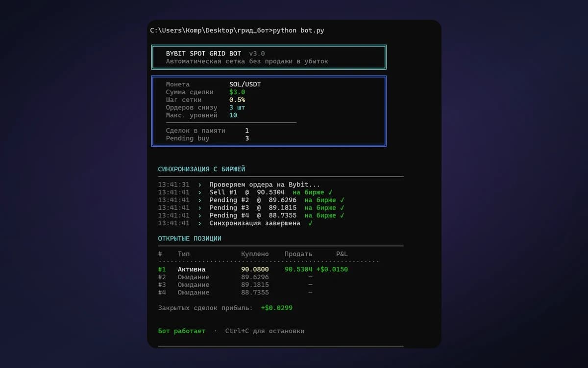Click the P&L value '+$0.0150'

pos(332,269)
